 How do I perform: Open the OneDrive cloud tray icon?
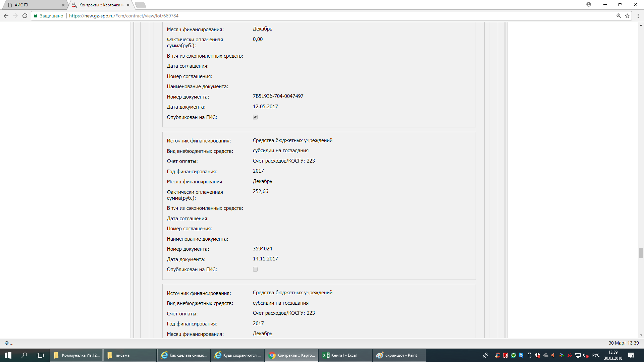pyautogui.click(x=546, y=355)
